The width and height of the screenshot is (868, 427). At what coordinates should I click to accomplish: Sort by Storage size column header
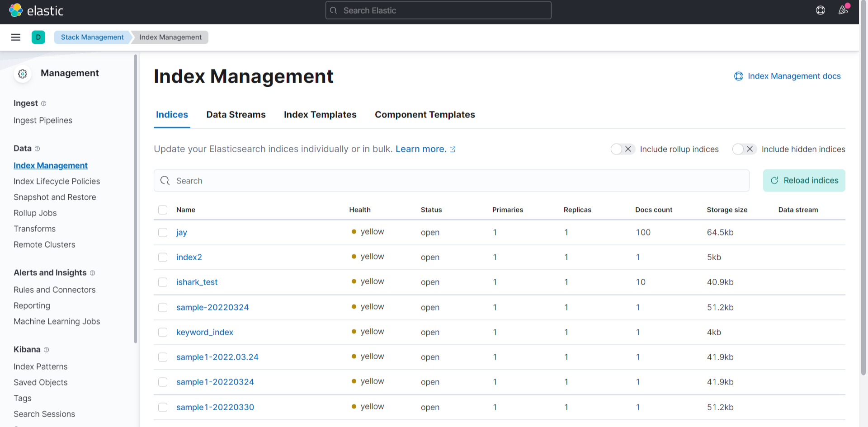[x=727, y=210]
